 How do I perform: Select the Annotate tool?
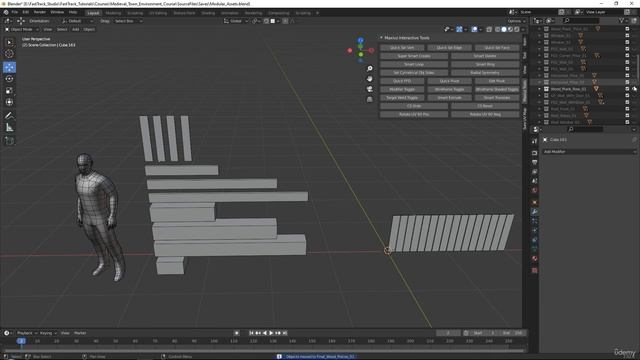click(x=9, y=116)
